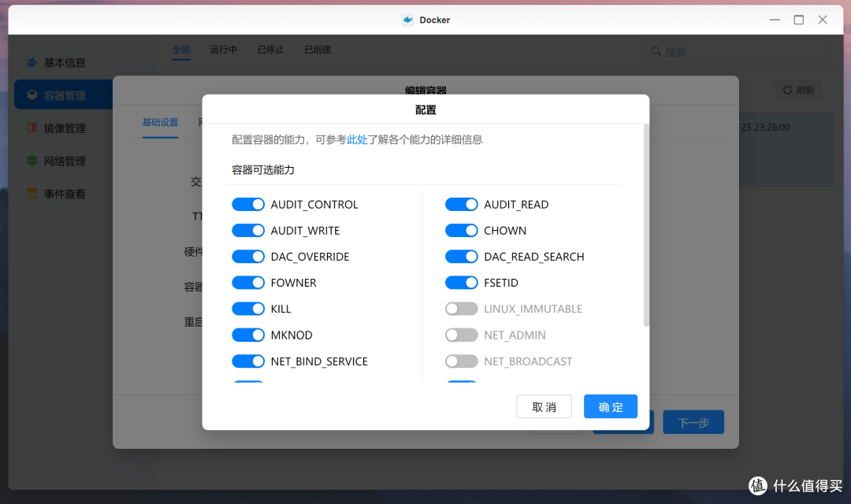Select the 基础设置 tab in the edit dialog
The image size is (851, 504).
pos(160,123)
